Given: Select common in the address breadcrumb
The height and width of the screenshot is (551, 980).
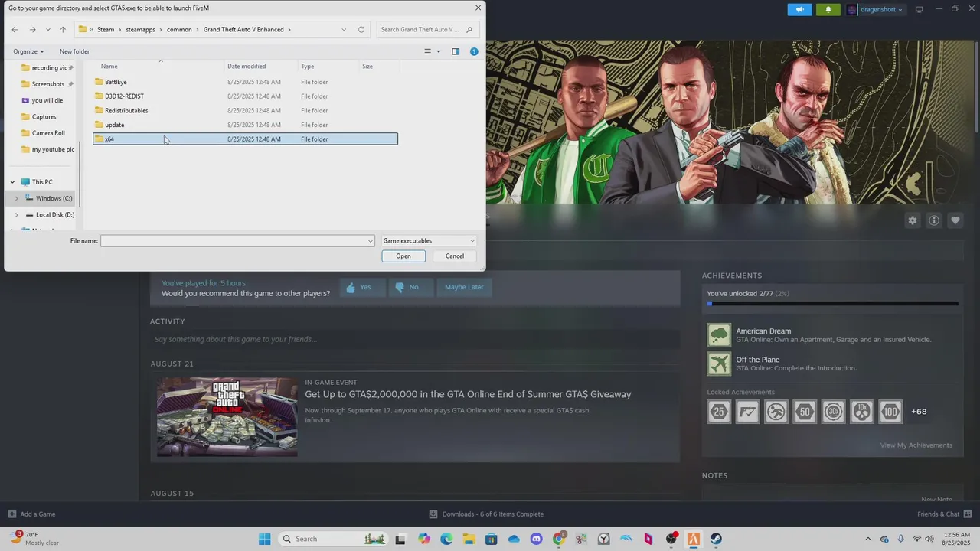Looking at the screenshot, I should tap(179, 30).
